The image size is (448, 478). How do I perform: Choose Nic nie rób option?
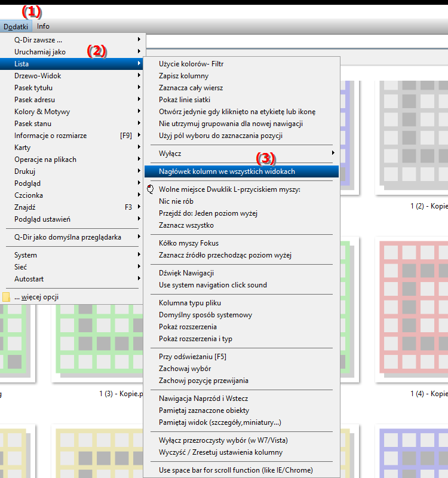(241, 201)
